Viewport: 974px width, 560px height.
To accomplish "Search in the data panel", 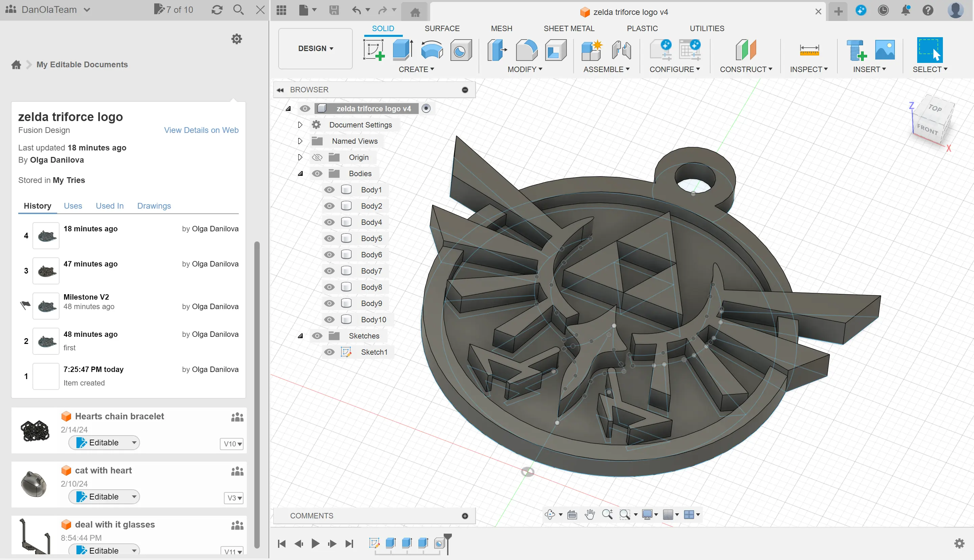I will 238,10.
